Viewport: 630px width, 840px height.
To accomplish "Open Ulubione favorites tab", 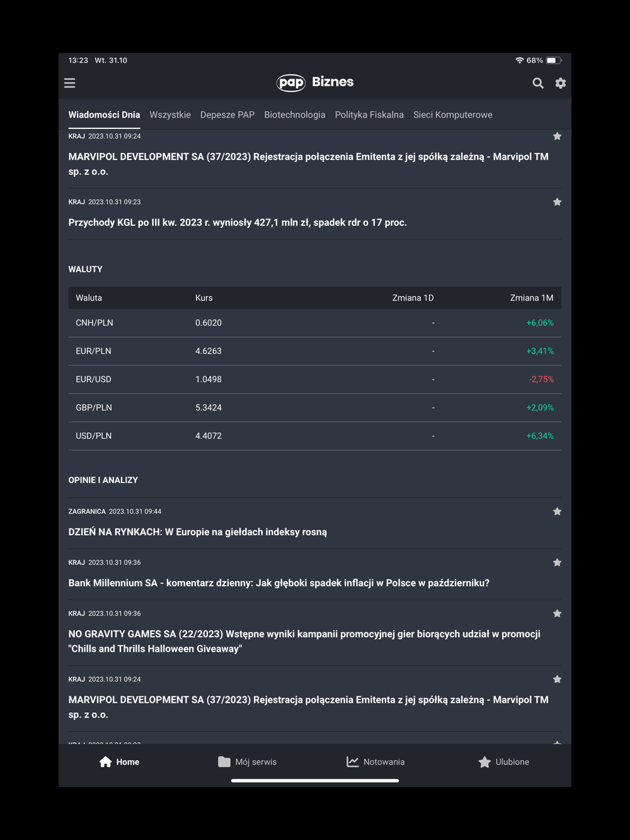I will (503, 762).
